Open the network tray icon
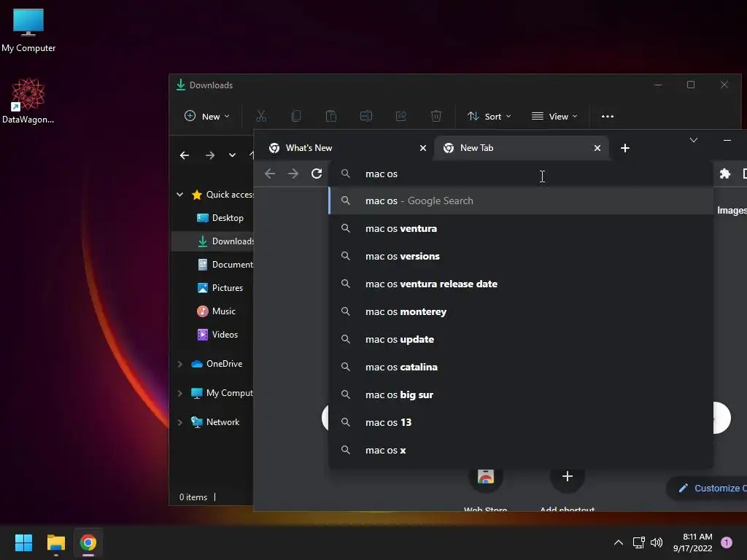The image size is (747, 560). click(x=638, y=542)
